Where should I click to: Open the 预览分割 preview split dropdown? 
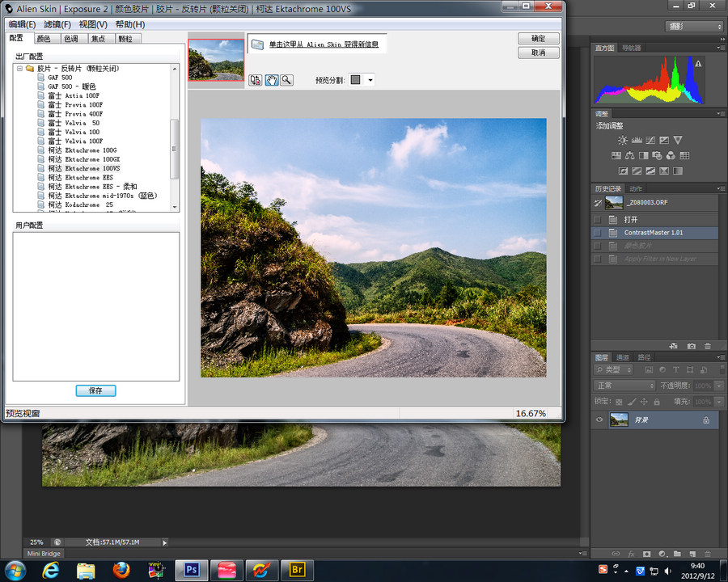(x=370, y=80)
